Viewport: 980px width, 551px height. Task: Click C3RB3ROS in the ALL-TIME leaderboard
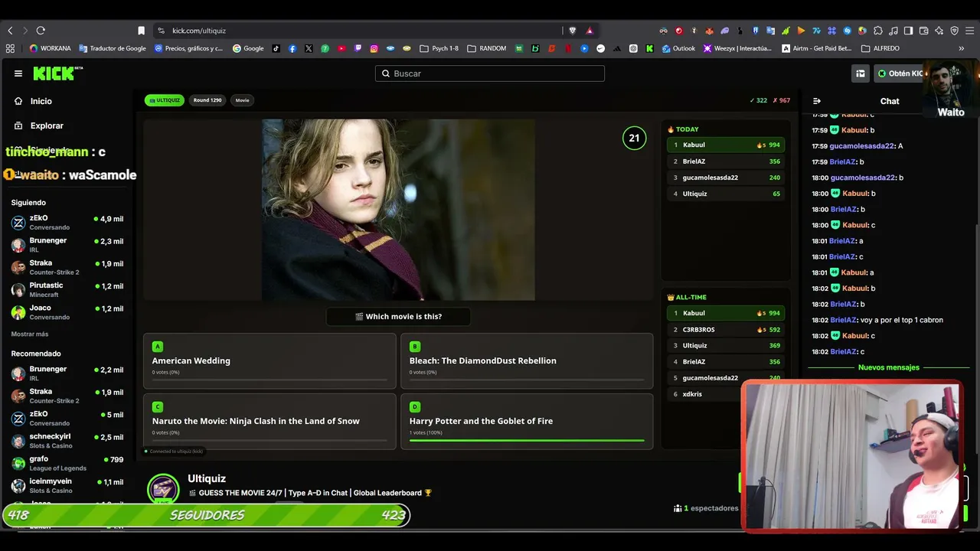tap(726, 329)
